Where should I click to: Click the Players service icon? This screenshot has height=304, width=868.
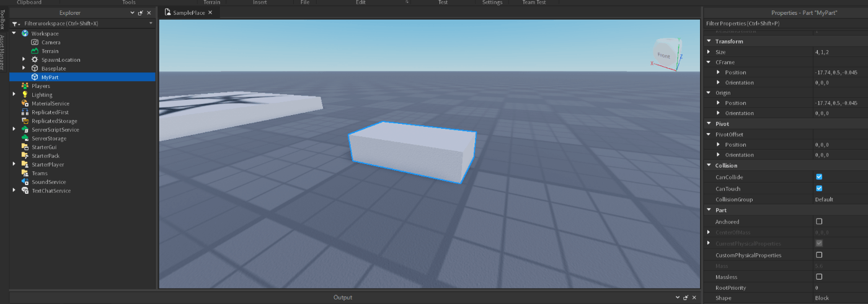tap(25, 86)
